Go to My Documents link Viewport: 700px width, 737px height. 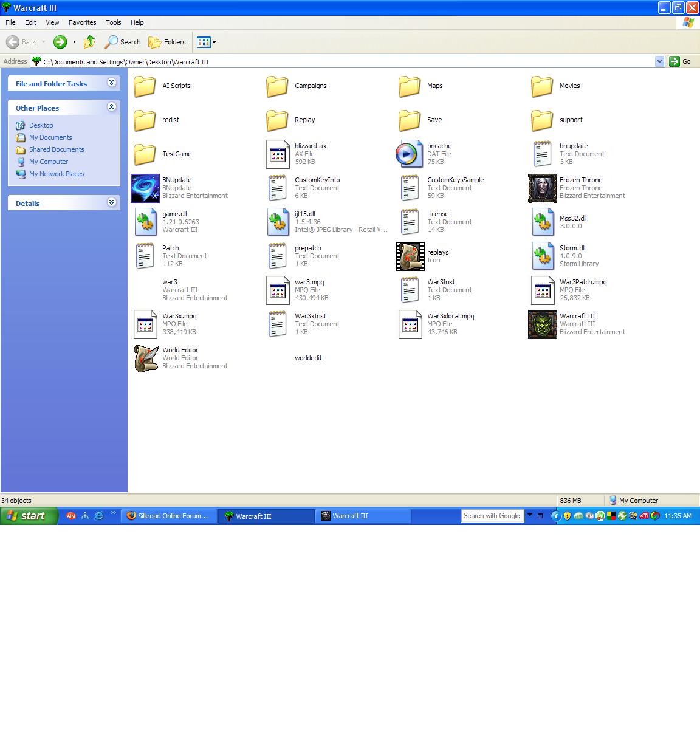(50, 137)
